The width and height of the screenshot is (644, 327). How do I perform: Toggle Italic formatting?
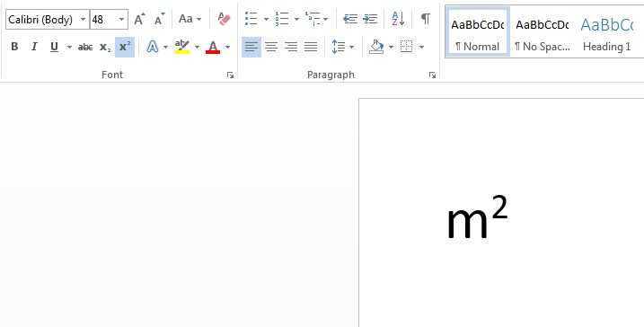pyautogui.click(x=34, y=47)
